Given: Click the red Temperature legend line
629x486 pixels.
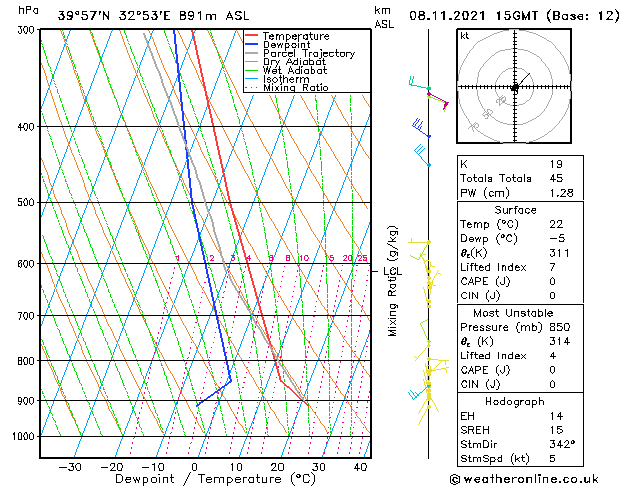Looking at the screenshot, I should [x=252, y=35].
